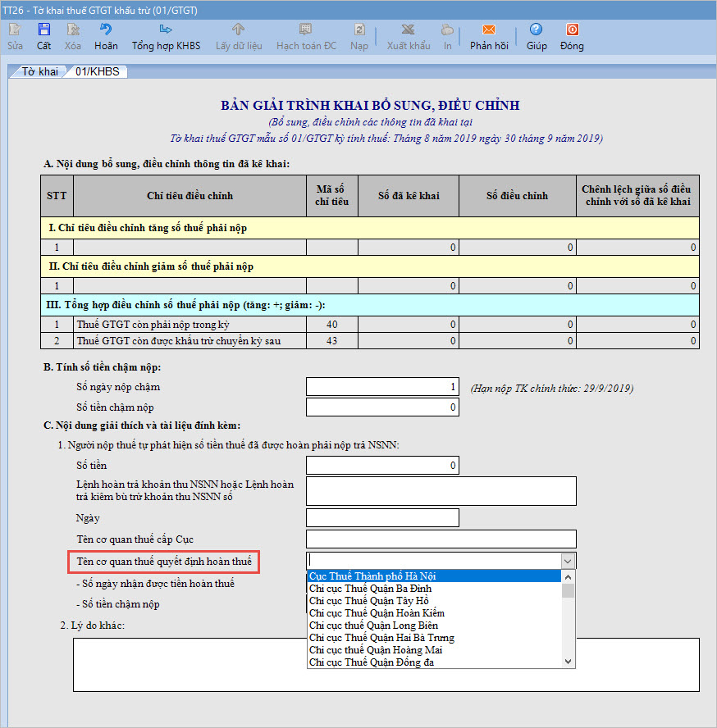717x728 pixels.
Task: Select the 01/KHBS tab
Action: 97,71
